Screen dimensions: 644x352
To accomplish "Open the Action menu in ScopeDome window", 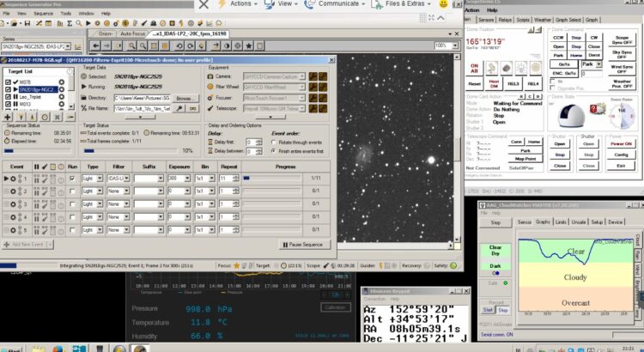I will [x=472, y=10].
